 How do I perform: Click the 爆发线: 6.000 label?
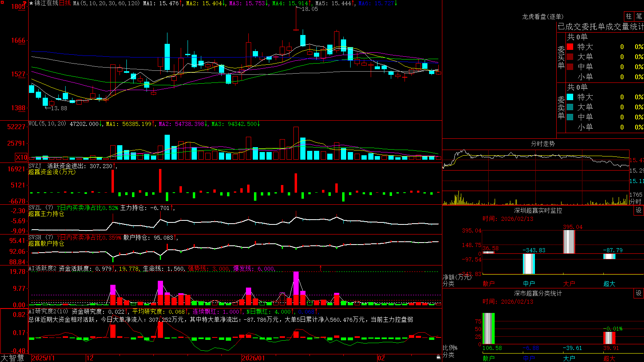click(254, 269)
